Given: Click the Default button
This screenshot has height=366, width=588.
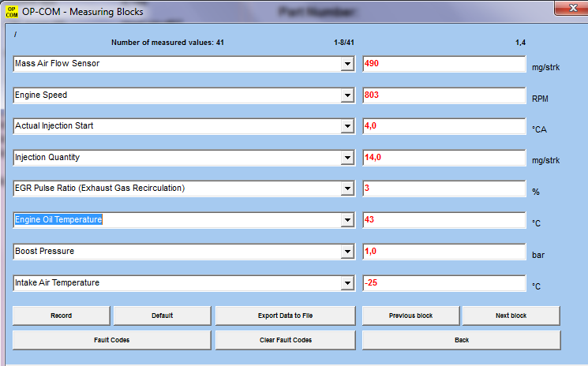Looking at the screenshot, I should [162, 316].
